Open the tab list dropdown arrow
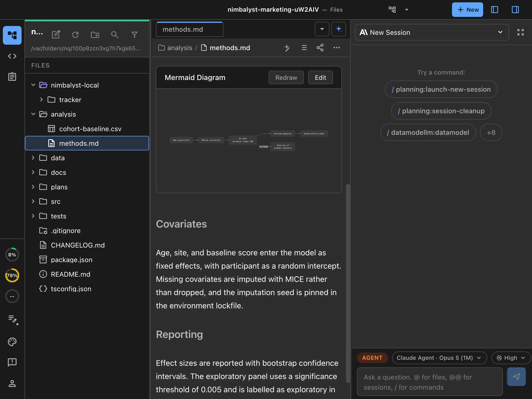The height and width of the screenshot is (399, 532). [322, 29]
